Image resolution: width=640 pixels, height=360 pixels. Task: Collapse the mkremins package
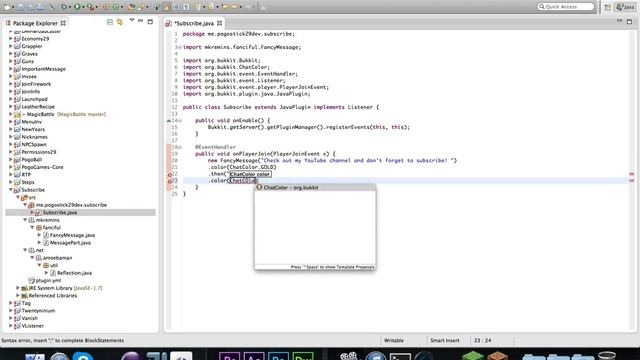(x=25, y=220)
